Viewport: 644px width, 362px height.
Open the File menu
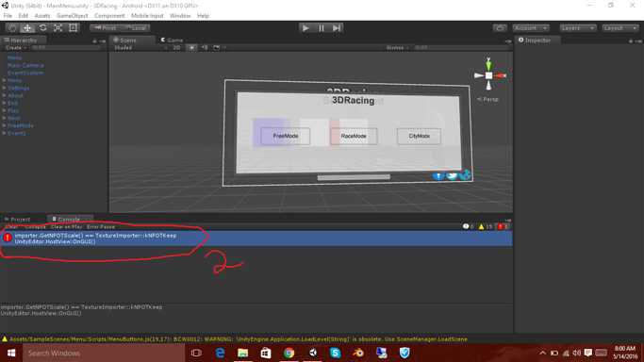pos(8,16)
